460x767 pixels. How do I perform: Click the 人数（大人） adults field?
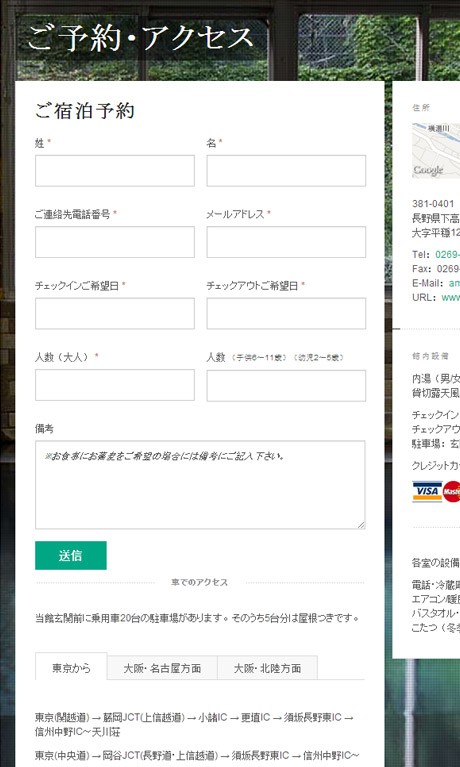pyautogui.click(x=115, y=385)
